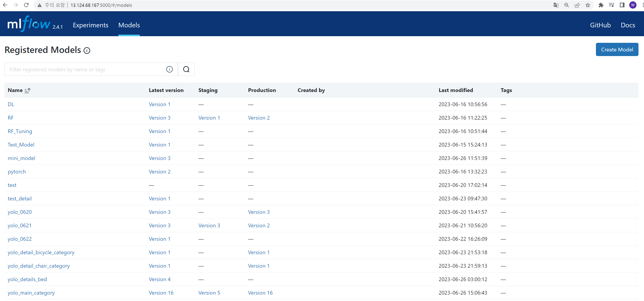
Task: Open the GitHub link in header
Action: point(600,25)
